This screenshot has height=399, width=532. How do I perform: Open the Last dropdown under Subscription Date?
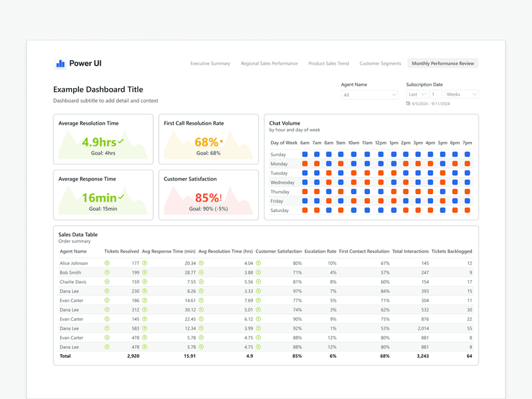(x=416, y=94)
